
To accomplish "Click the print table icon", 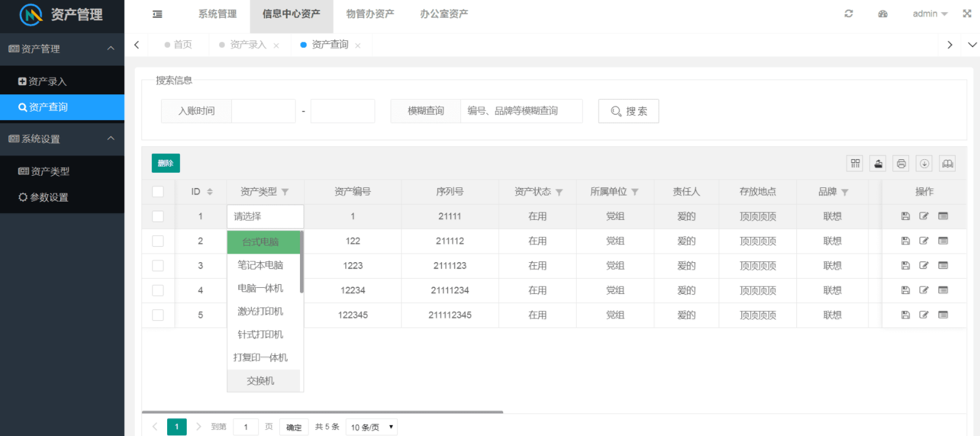I will (901, 163).
